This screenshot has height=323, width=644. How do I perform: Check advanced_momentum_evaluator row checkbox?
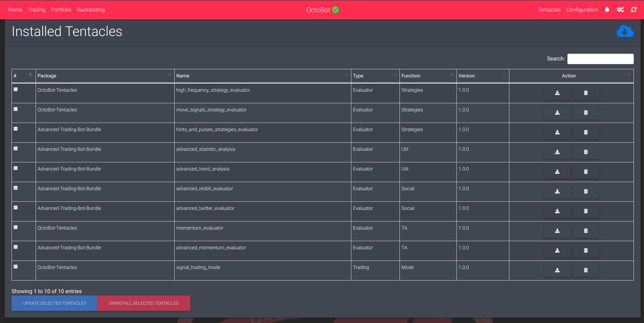[x=16, y=247]
